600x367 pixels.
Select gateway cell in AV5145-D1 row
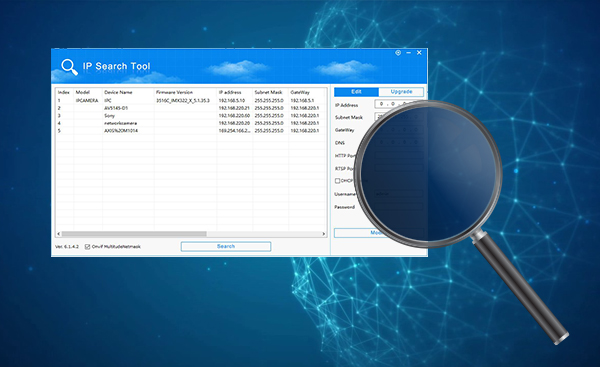305,108
